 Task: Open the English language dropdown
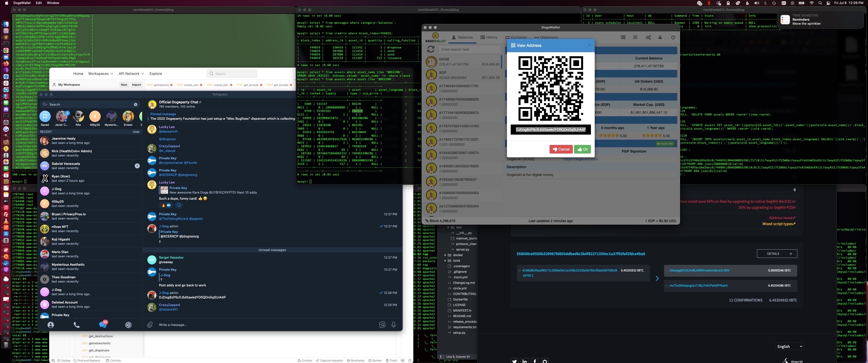[x=790, y=347]
